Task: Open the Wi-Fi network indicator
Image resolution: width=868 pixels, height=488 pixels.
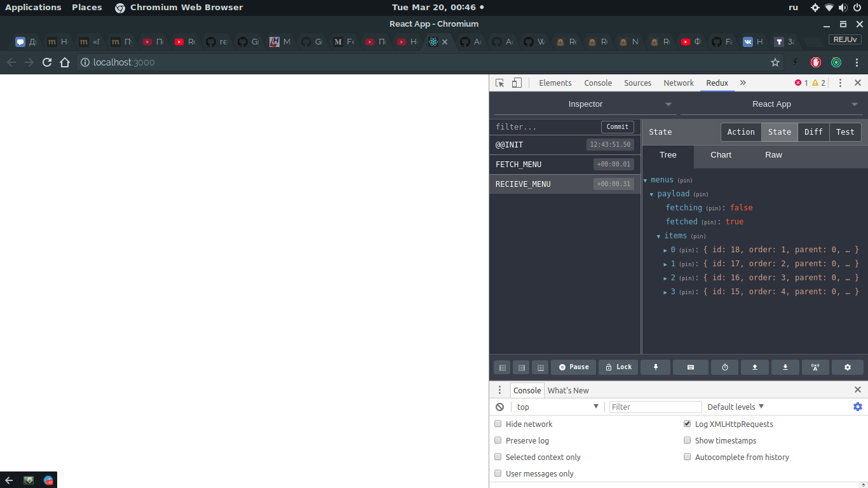Action: [x=829, y=8]
